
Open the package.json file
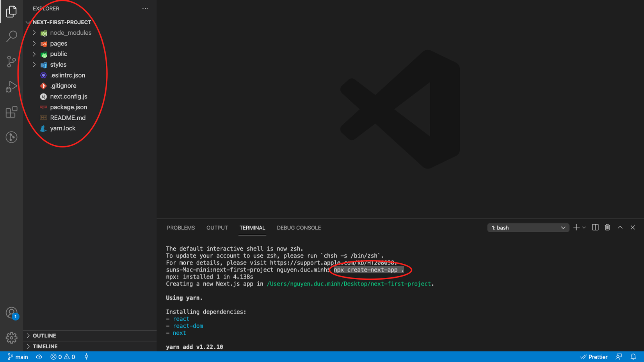coord(69,107)
